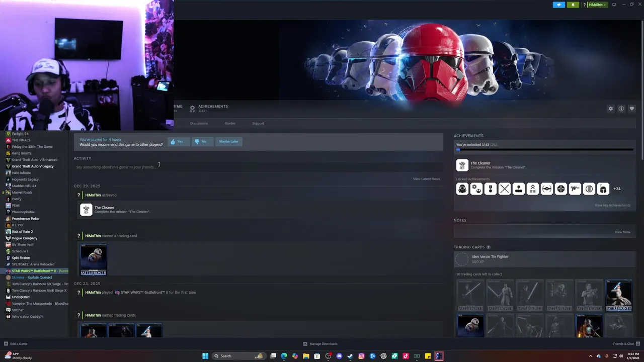Viewport: 644px width, 362px height.
Task: Open View My Achievements link
Action: 612,205
